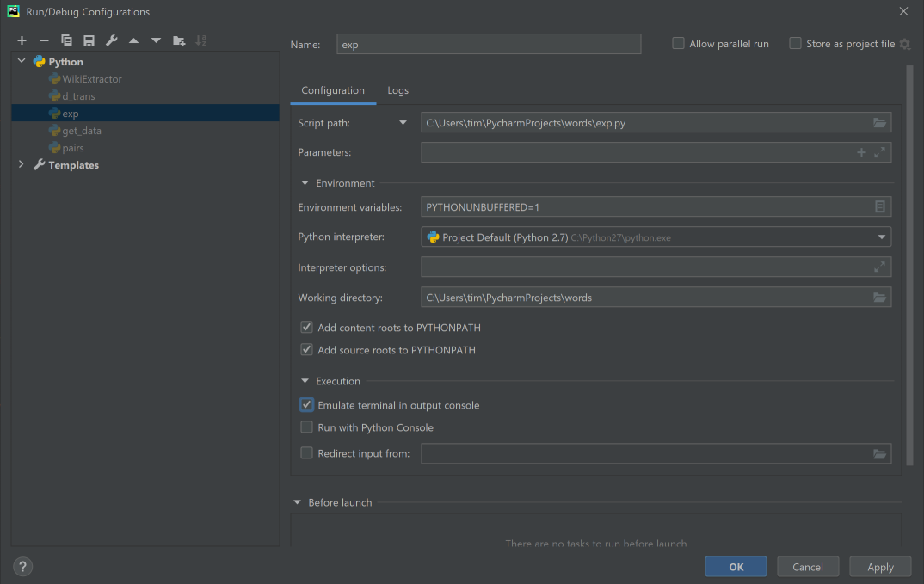
Task: Uncheck Emulate terminal in output console
Action: tap(306, 405)
